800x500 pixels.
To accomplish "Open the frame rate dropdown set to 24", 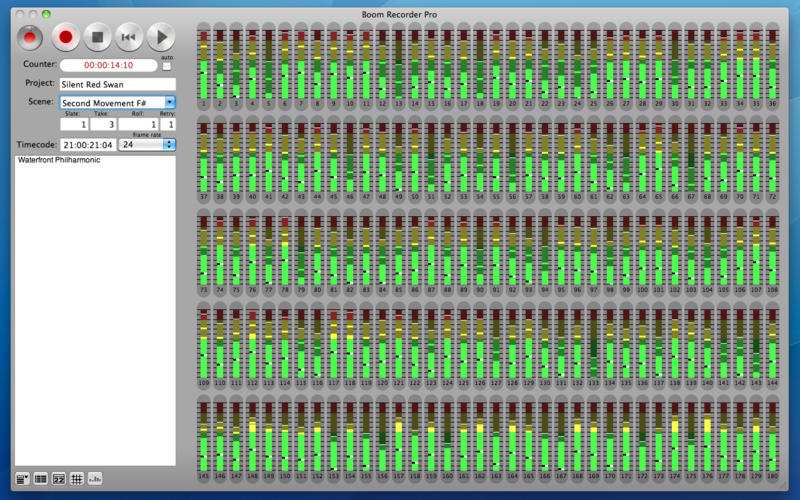I will (x=147, y=144).
